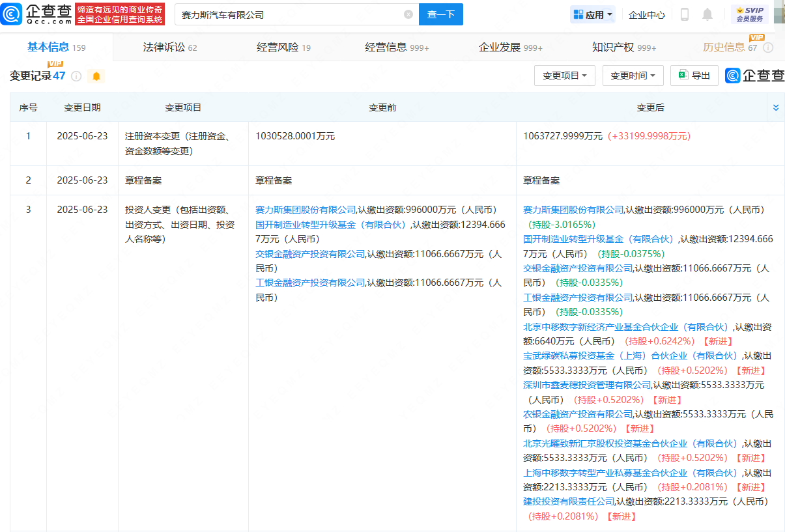The height and width of the screenshot is (532, 785).
Task: Open 赛力斯集团股份有限公司 link in 变更前 column
Action: tap(306, 210)
